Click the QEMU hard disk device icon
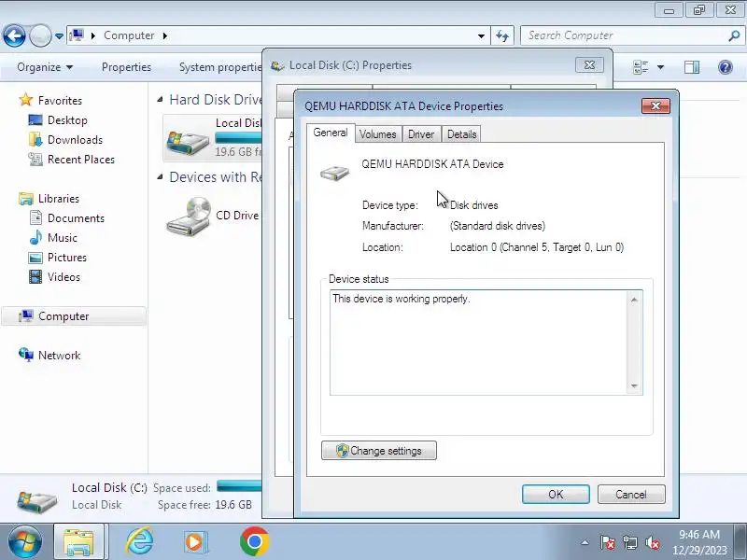747x560 pixels. pos(334,172)
